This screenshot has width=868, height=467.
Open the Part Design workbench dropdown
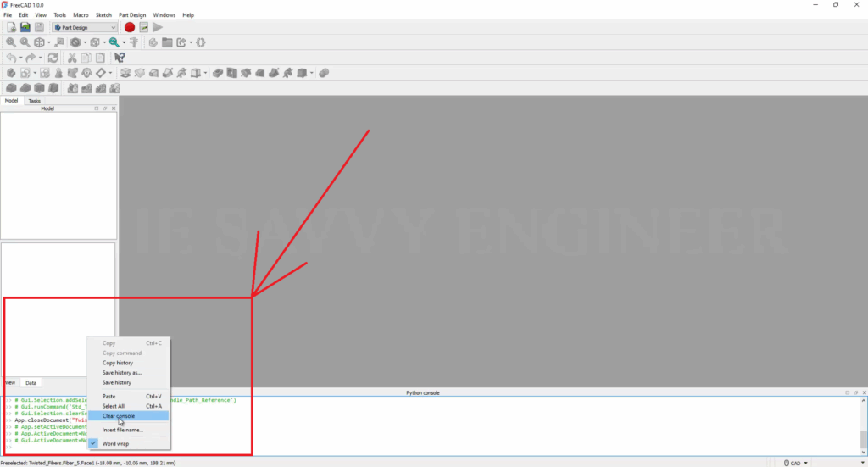coord(85,27)
